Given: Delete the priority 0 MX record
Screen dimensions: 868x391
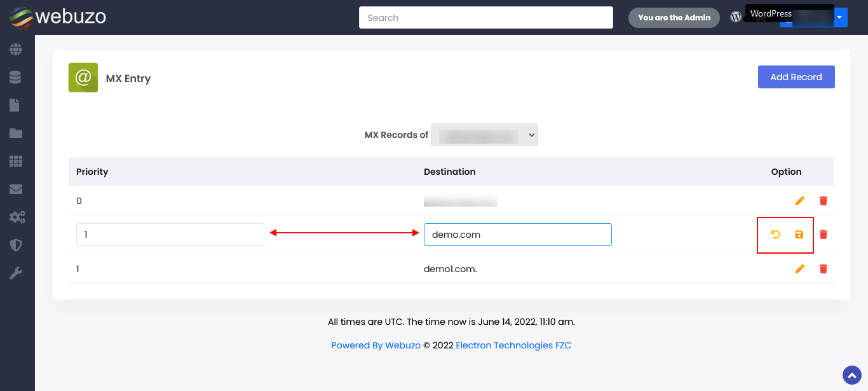Looking at the screenshot, I should click(x=824, y=201).
